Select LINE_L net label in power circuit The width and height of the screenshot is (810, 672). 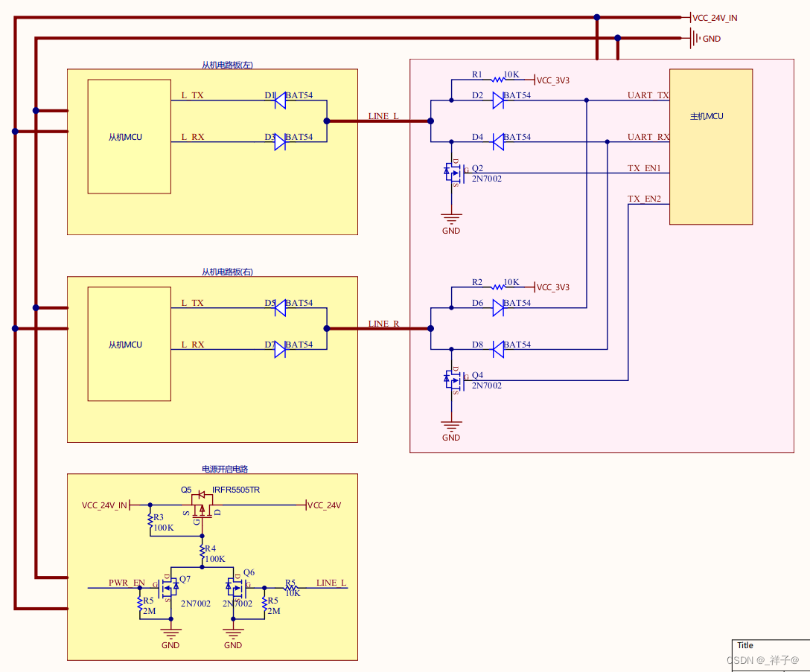point(331,583)
